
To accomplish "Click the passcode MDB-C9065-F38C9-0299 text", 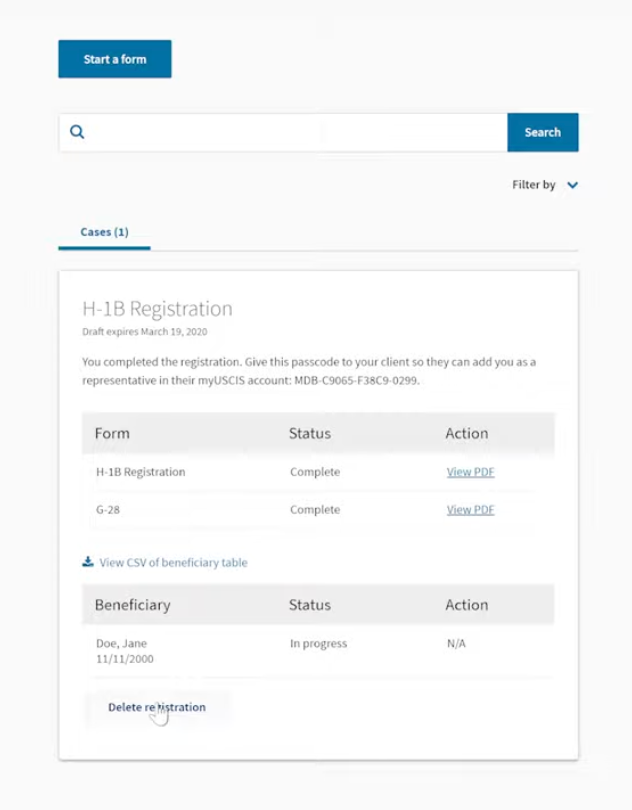I will [x=356, y=381].
